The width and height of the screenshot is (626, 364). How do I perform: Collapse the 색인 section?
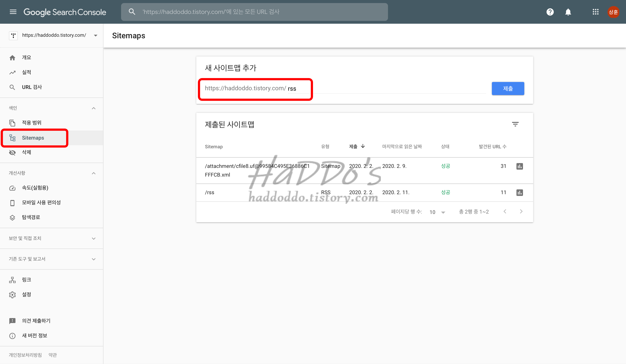94,108
